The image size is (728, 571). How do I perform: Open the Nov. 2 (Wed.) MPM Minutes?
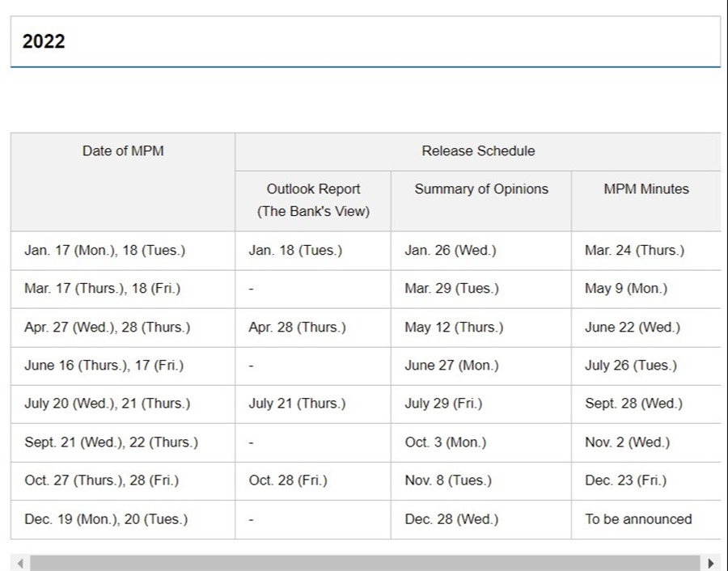[627, 442]
